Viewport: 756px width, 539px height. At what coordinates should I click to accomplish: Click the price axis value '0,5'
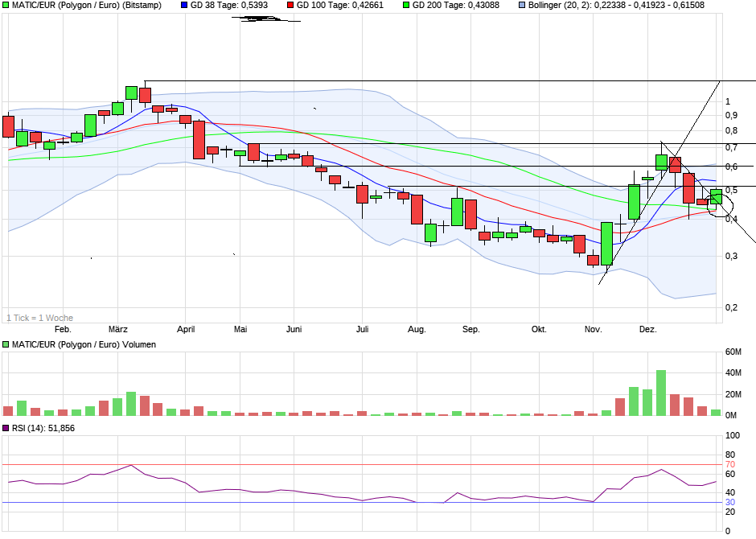(731, 191)
